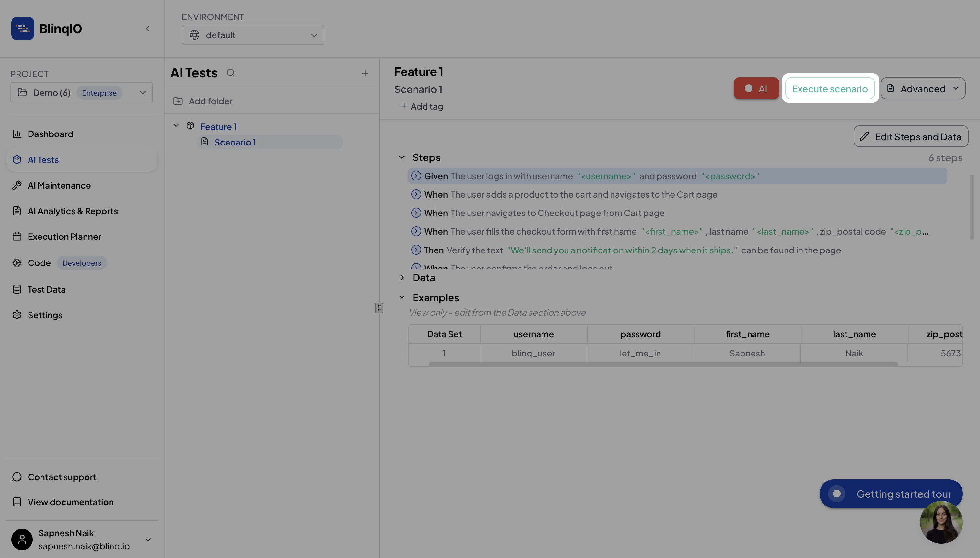Image resolution: width=980 pixels, height=558 pixels.
Task: Select Scenario 1 in the tests tree
Action: (x=235, y=142)
